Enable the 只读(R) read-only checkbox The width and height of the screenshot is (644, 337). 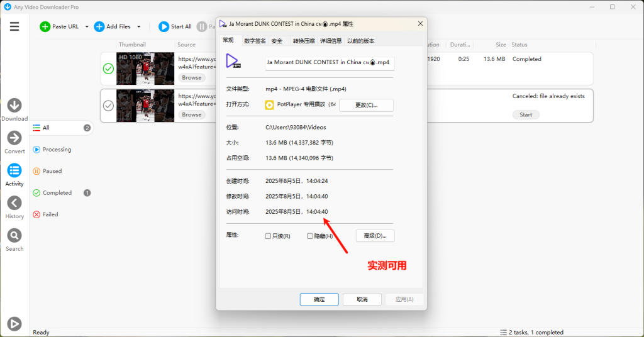pos(268,236)
